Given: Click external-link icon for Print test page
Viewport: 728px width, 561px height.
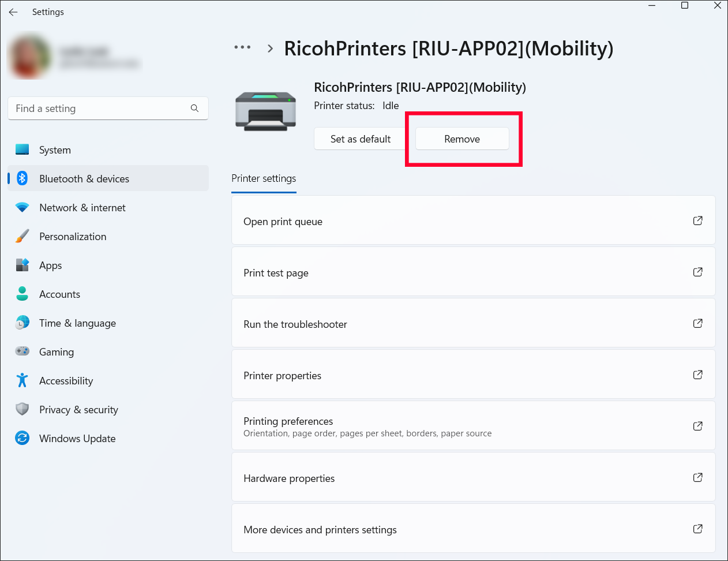Looking at the screenshot, I should tap(698, 272).
